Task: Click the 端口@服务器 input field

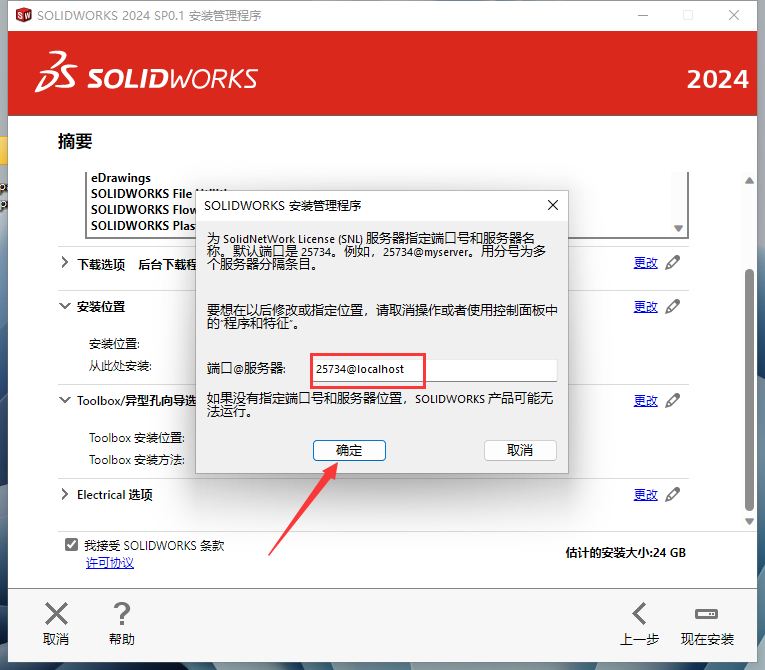Action: click(x=432, y=369)
